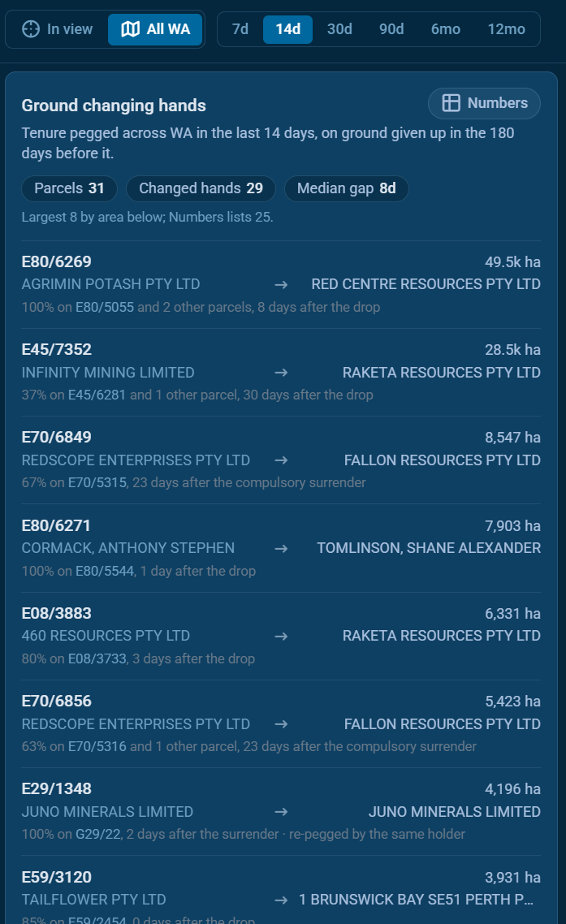This screenshot has height=924, width=566.
Task: Open the E80/5055 parcel link
Action: pos(105,307)
